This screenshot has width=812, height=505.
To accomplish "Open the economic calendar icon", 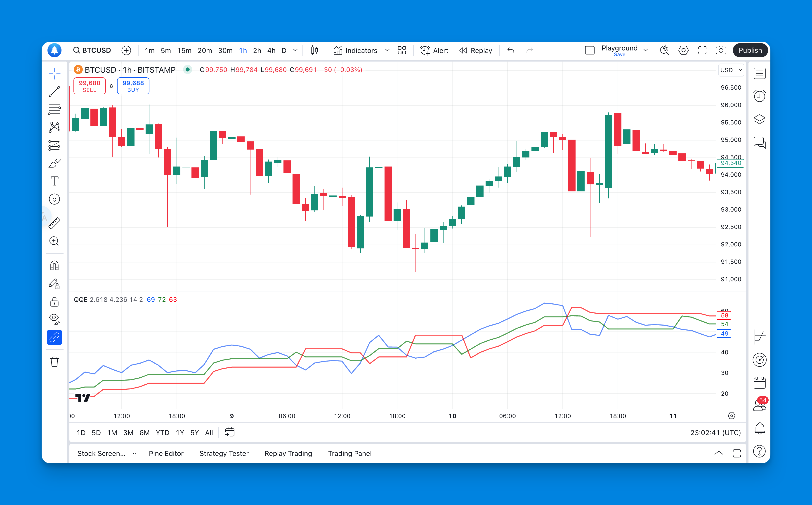I will coord(760,383).
